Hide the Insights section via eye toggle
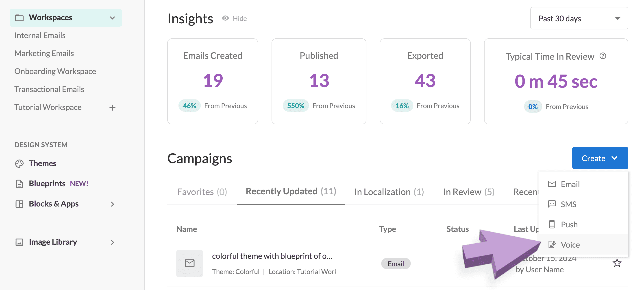 click(234, 18)
